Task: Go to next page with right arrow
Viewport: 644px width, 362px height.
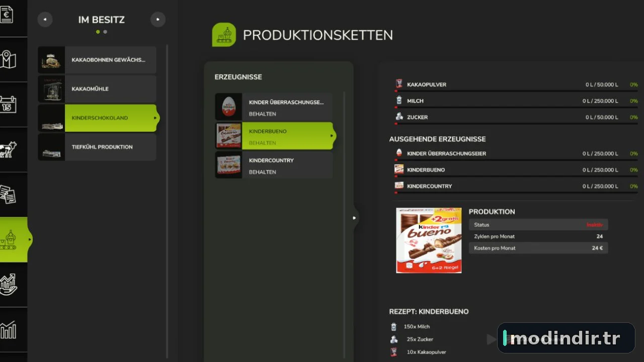Action: tap(158, 20)
